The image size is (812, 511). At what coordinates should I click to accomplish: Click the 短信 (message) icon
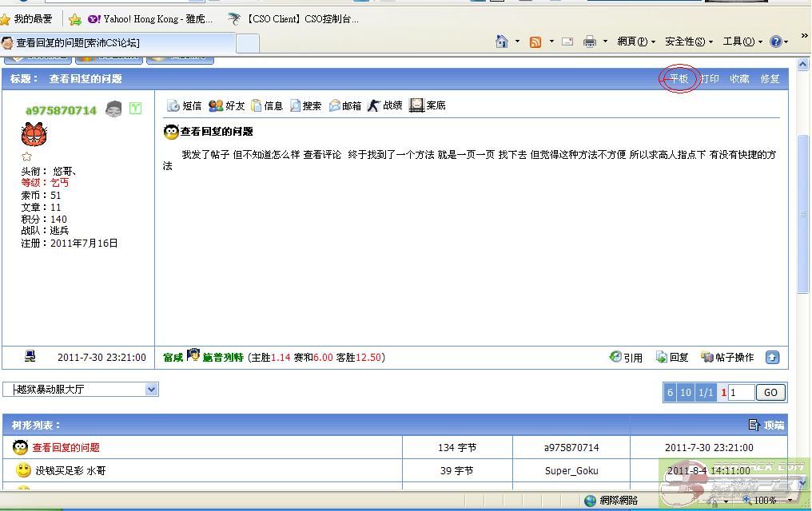(x=173, y=105)
